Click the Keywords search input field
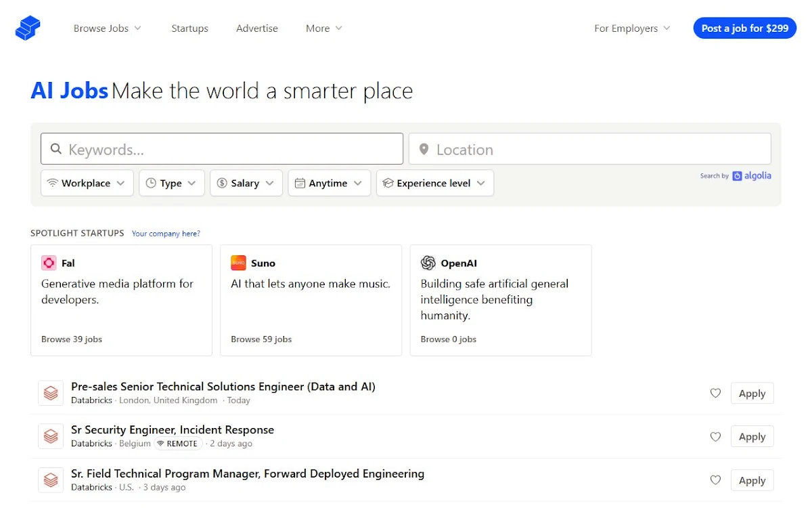This screenshot has height=508, width=812. [x=222, y=149]
